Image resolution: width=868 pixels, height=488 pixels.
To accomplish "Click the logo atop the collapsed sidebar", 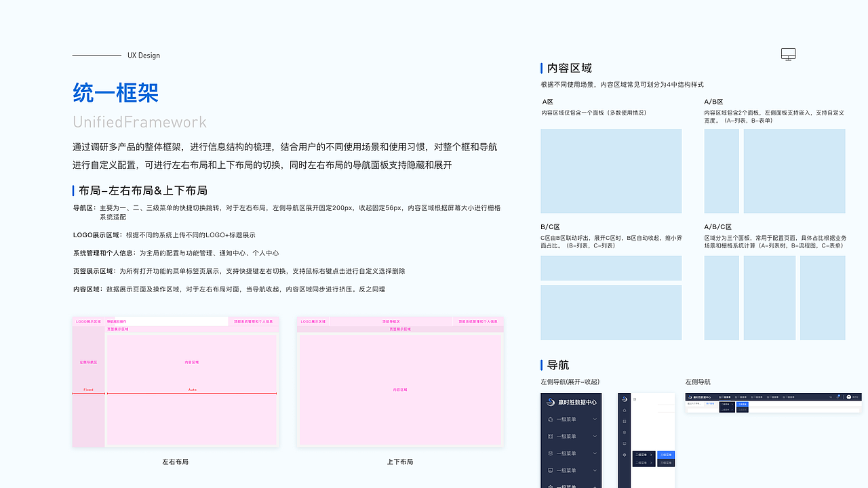I will pyautogui.click(x=625, y=399).
